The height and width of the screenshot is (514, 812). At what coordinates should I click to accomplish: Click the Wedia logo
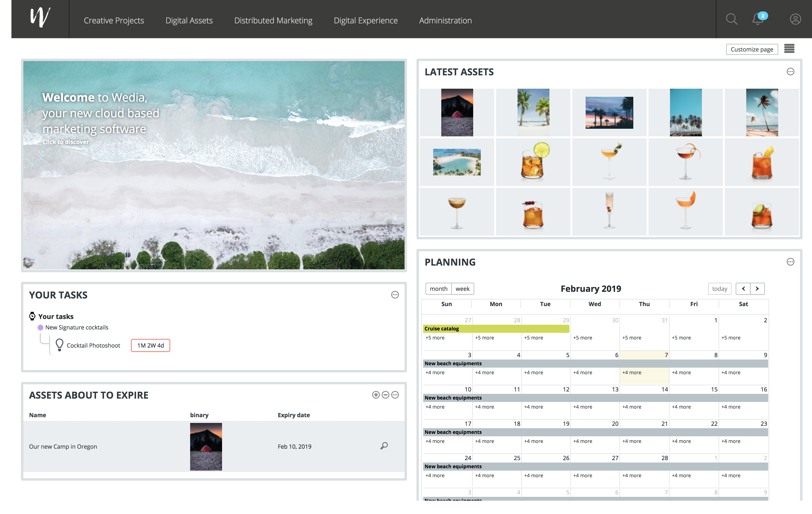40,18
